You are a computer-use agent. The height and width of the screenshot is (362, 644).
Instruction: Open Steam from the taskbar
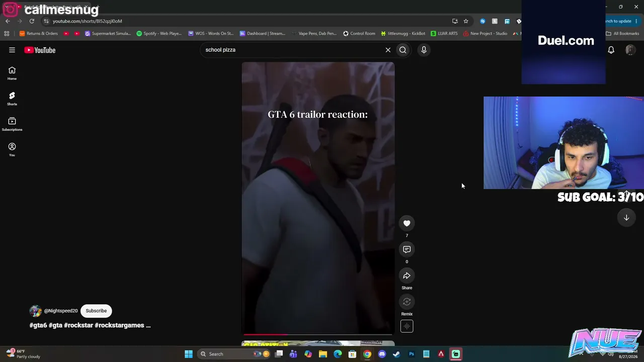click(x=396, y=354)
